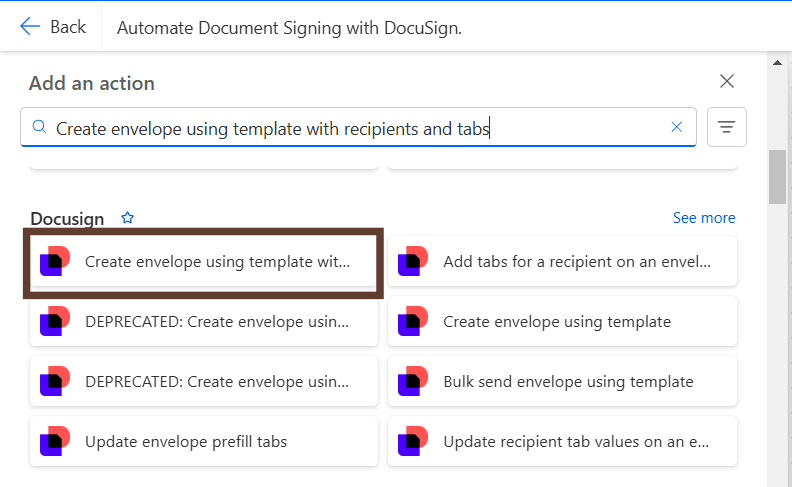Click the Back arrow icon
Viewport: 792px width, 487px height.
(x=30, y=27)
